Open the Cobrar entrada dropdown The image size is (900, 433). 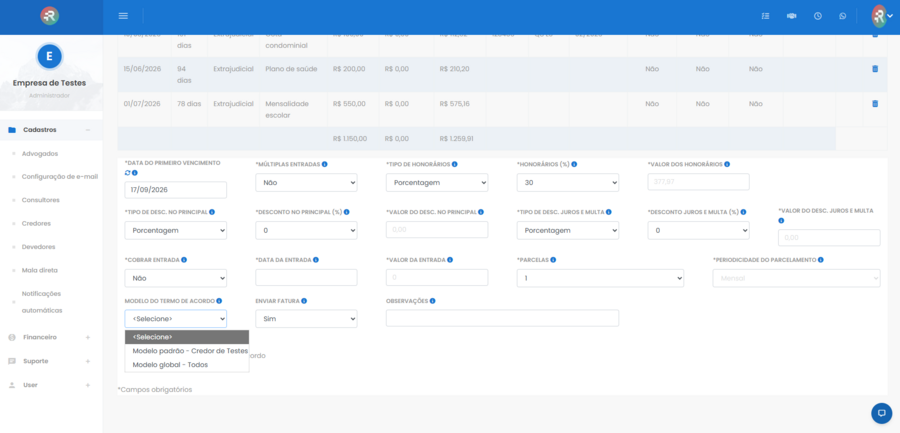tap(176, 278)
